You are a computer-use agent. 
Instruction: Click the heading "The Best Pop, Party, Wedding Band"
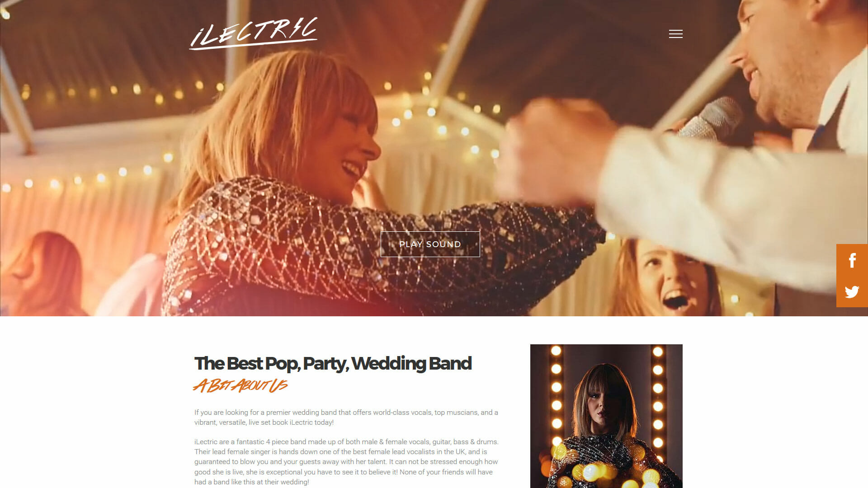pos(333,363)
